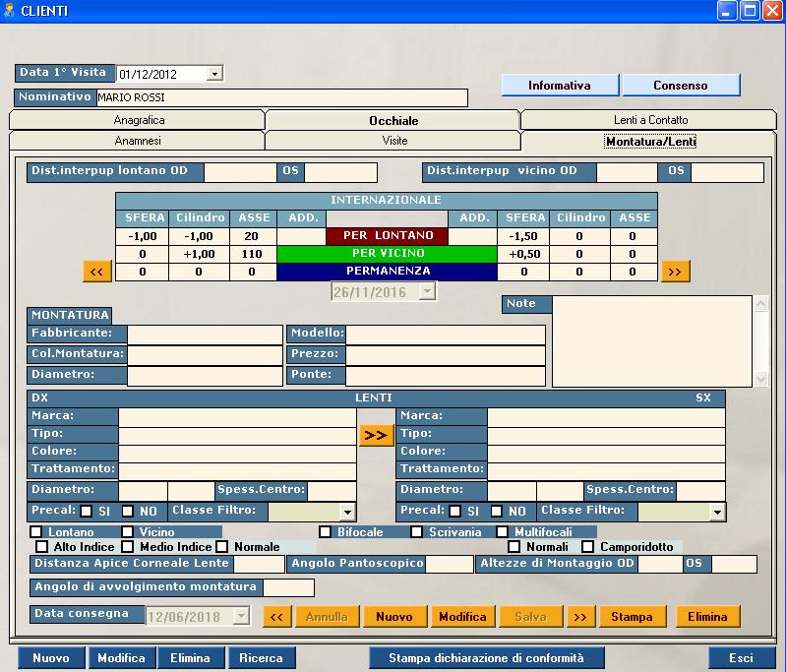Open the Lenti a Contatto tab

click(650, 120)
